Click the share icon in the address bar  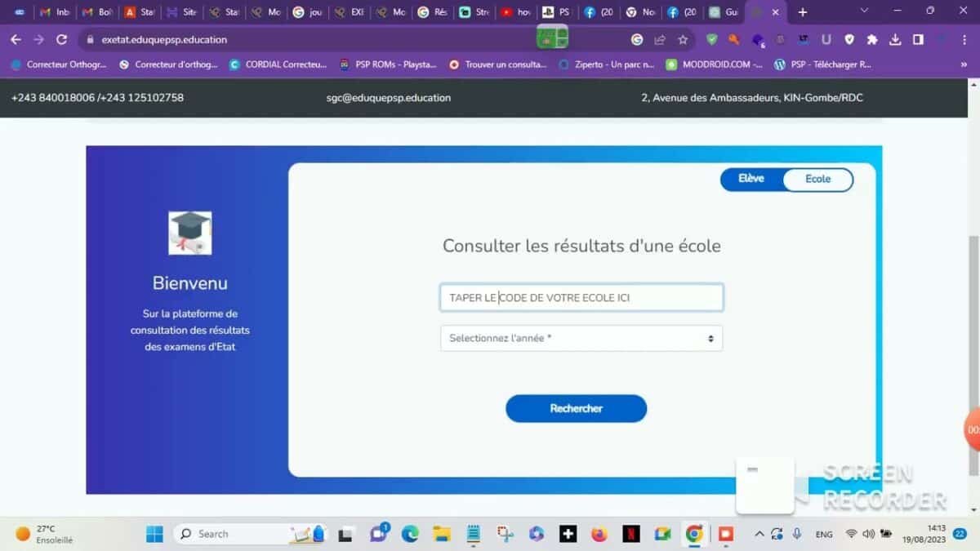[x=660, y=39]
